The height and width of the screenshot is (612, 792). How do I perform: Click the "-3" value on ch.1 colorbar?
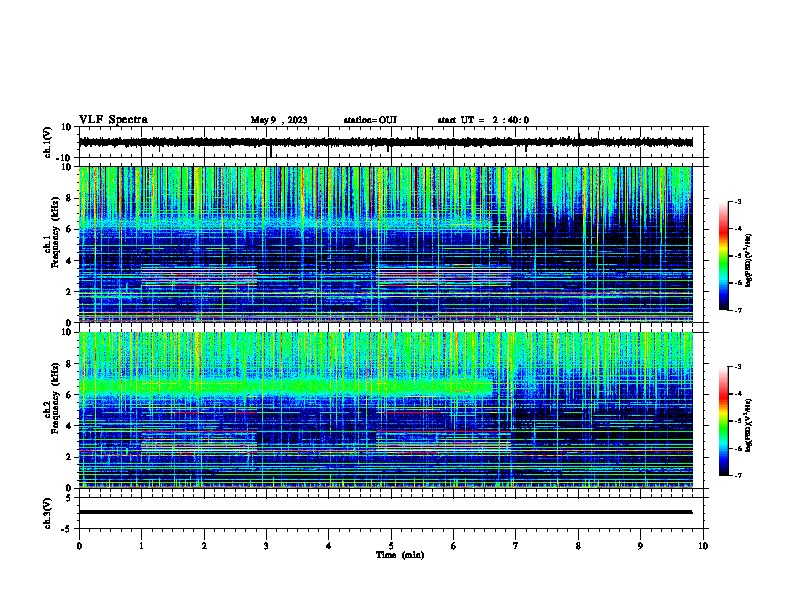[x=737, y=201]
